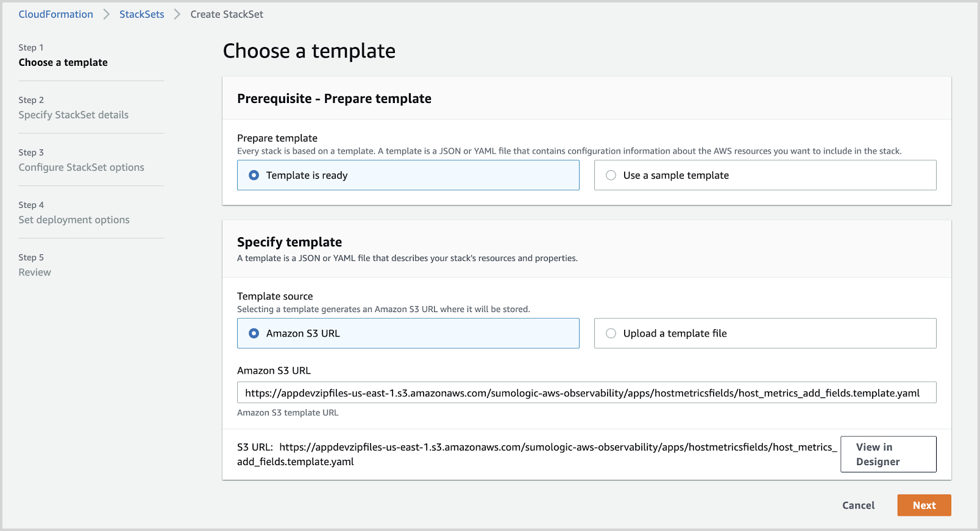980x531 pixels.
Task: Click the Amazon S3 URL input field
Action: (x=586, y=393)
